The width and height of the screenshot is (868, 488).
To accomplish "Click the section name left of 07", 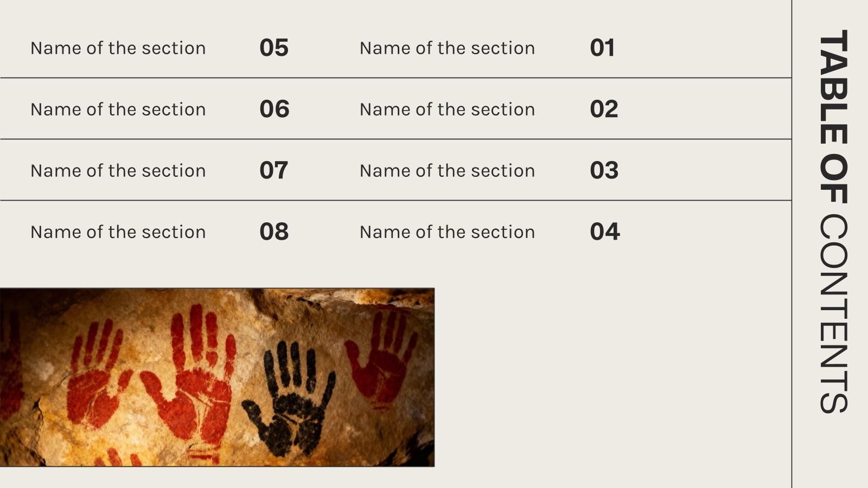I will [118, 171].
